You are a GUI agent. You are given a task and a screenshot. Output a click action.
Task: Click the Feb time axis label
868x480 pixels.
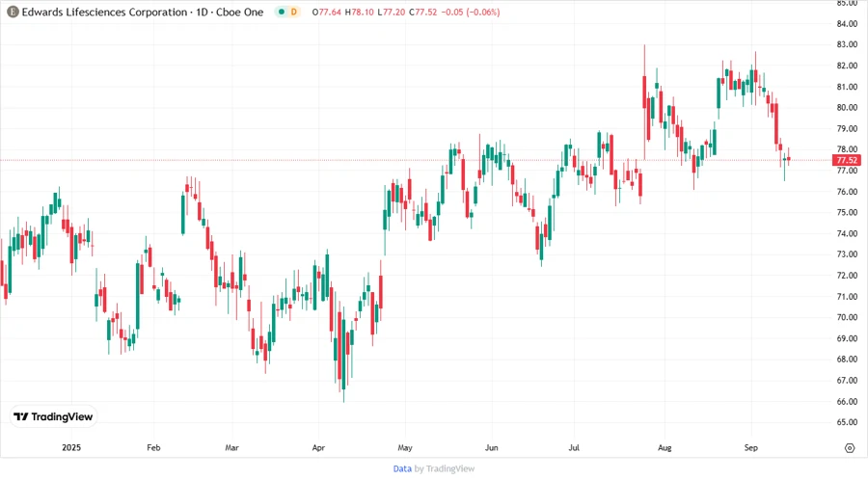pyautogui.click(x=153, y=447)
